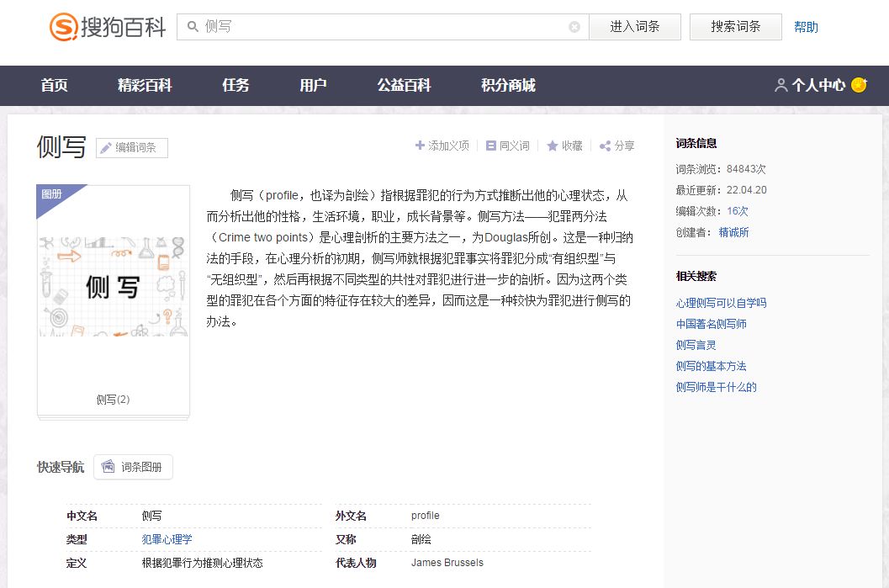Click the edit count 16次 link

click(738, 211)
